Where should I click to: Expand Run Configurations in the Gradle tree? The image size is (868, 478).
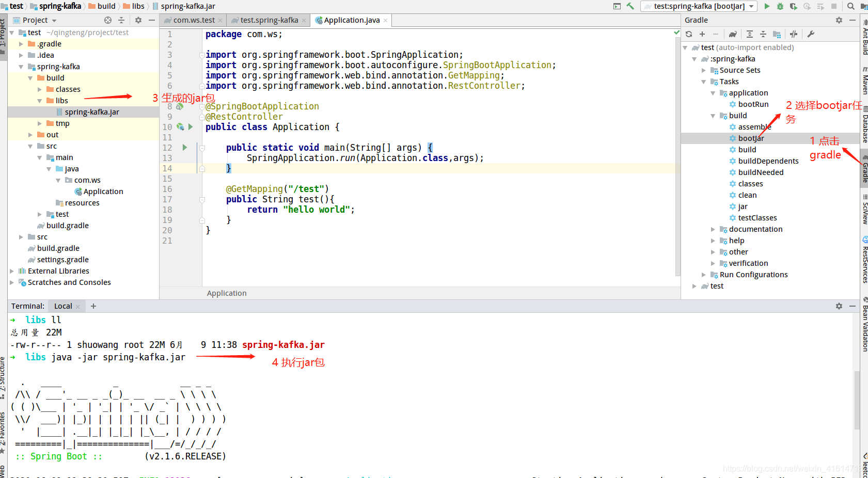pos(704,275)
